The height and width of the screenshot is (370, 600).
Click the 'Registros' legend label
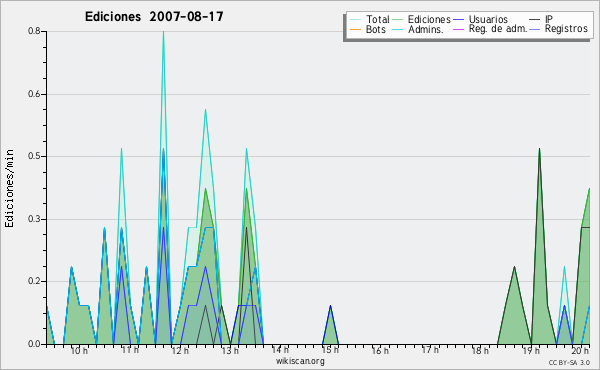click(x=566, y=29)
